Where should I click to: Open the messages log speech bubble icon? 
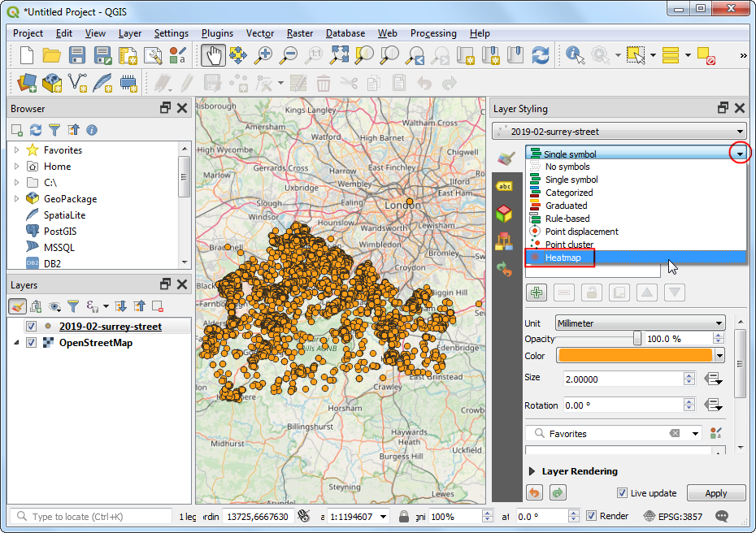pos(722,516)
